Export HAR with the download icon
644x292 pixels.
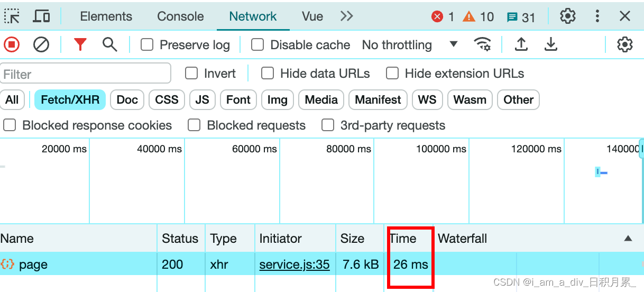551,44
